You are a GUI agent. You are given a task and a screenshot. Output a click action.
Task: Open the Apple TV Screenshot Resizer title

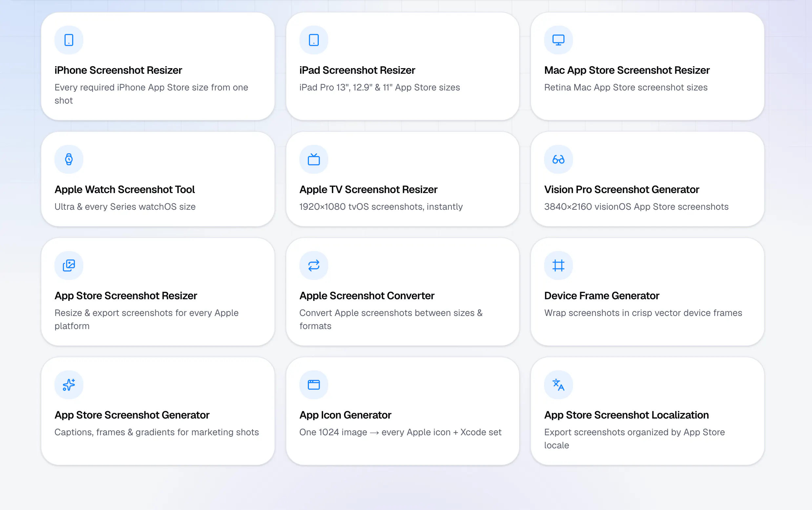[368, 189]
